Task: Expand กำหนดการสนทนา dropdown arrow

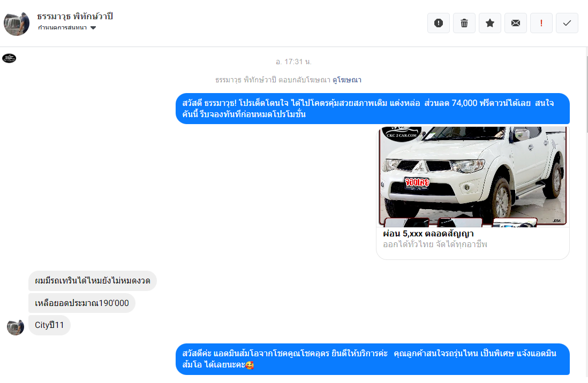Action: tap(93, 28)
